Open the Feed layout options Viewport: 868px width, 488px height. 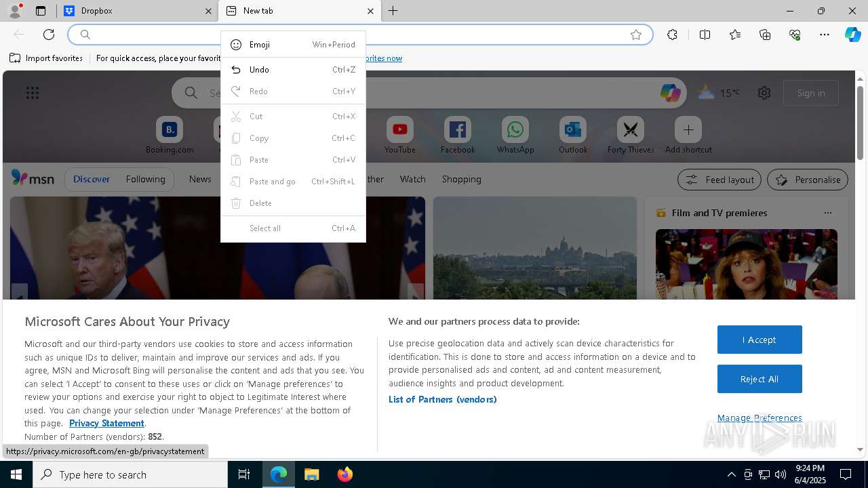click(719, 180)
